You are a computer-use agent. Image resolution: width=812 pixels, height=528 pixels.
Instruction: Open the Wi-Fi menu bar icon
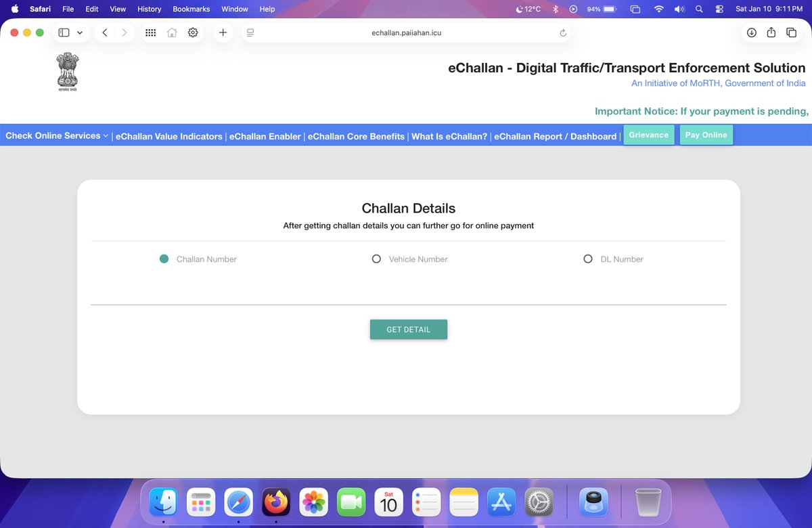tap(658, 9)
